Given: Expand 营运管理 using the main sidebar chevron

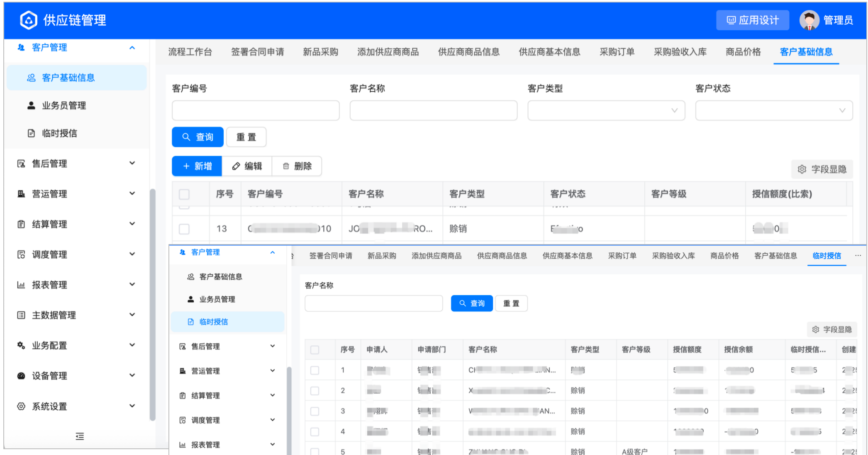Looking at the screenshot, I should [x=132, y=193].
